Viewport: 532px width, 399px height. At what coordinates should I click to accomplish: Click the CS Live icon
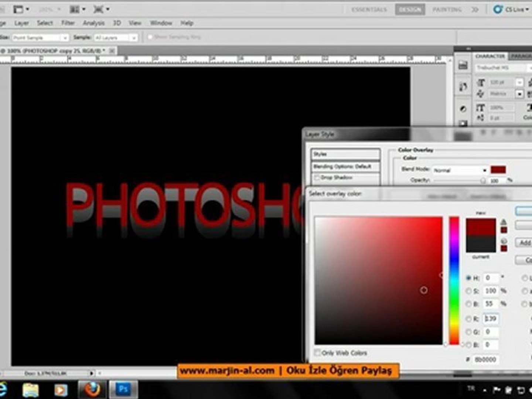coord(498,9)
